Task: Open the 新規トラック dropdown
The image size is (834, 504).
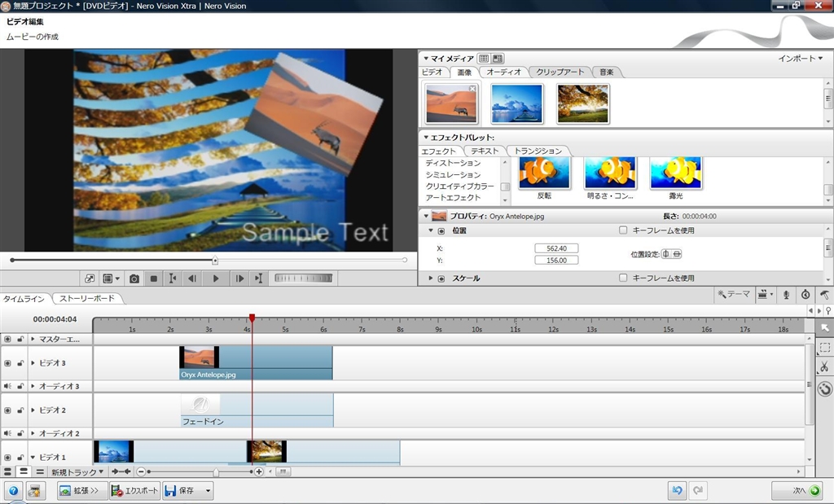Action: click(77, 472)
